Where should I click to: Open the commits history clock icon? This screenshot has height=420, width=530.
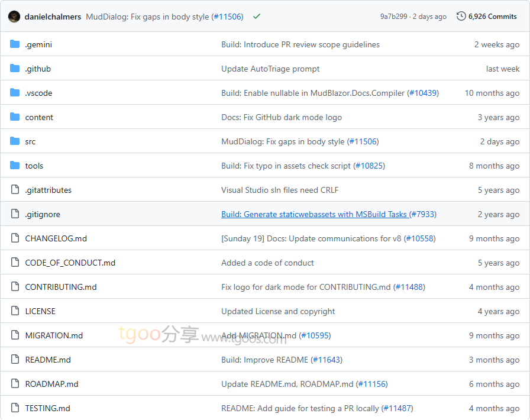click(461, 17)
